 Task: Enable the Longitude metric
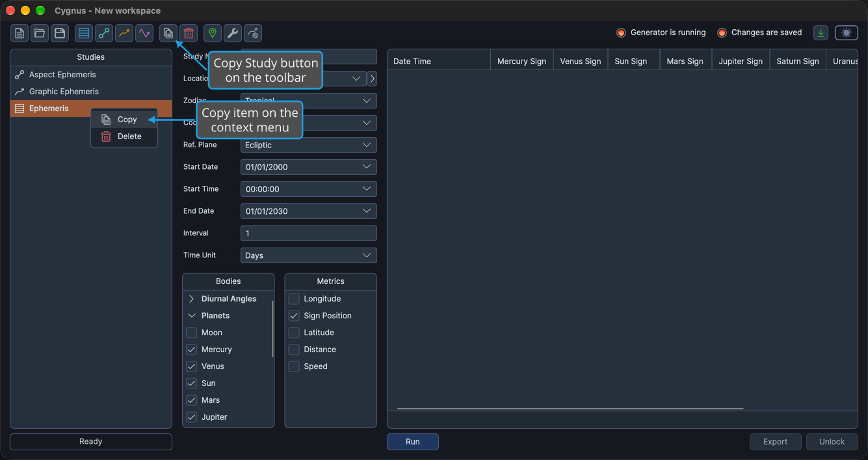point(294,299)
